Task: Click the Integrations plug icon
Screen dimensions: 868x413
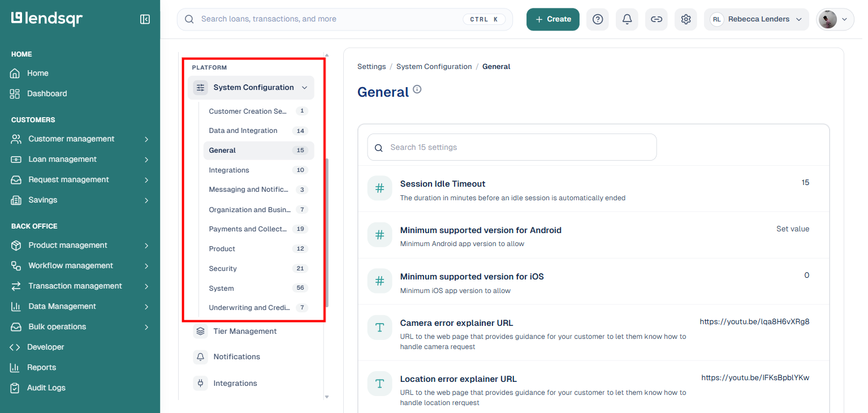Action: click(x=200, y=384)
